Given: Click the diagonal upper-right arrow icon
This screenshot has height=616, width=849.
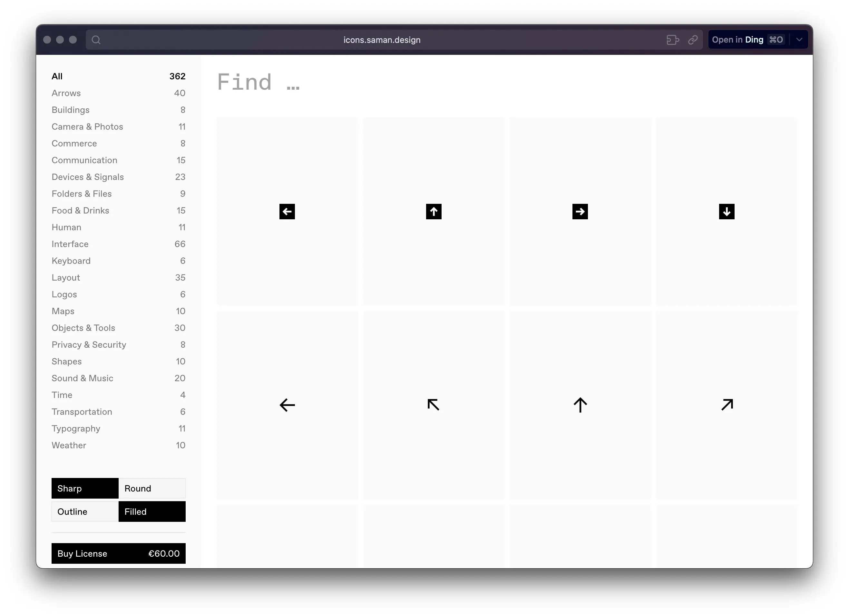Looking at the screenshot, I should click(727, 404).
